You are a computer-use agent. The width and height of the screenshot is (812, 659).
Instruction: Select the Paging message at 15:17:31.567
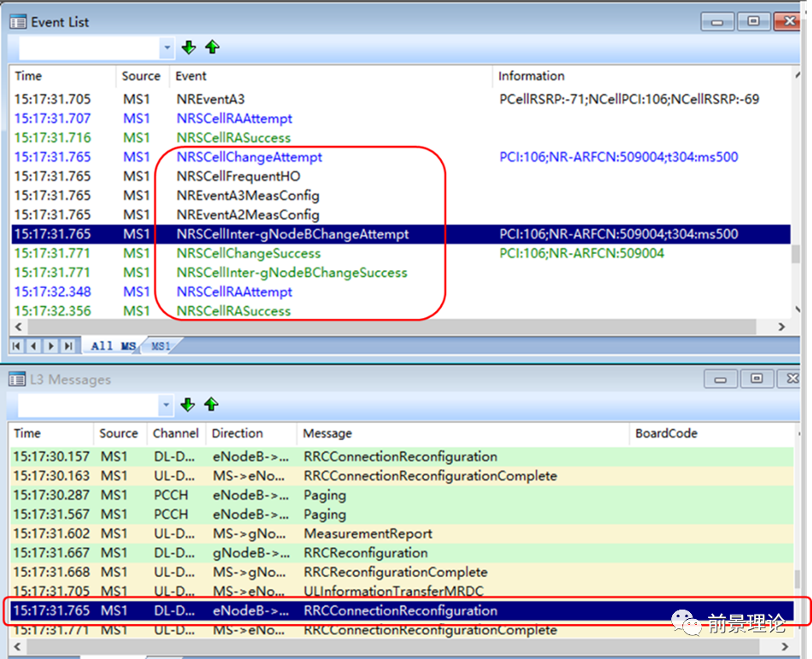click(402, 514)
